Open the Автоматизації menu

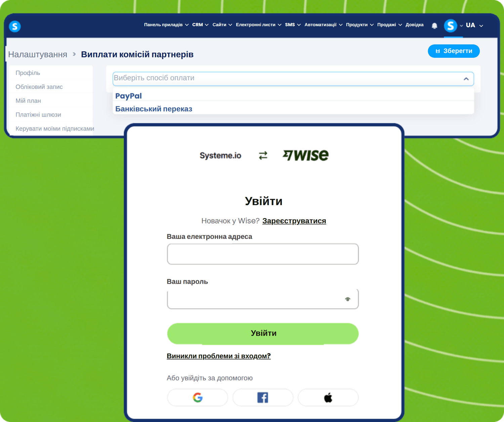323,25
